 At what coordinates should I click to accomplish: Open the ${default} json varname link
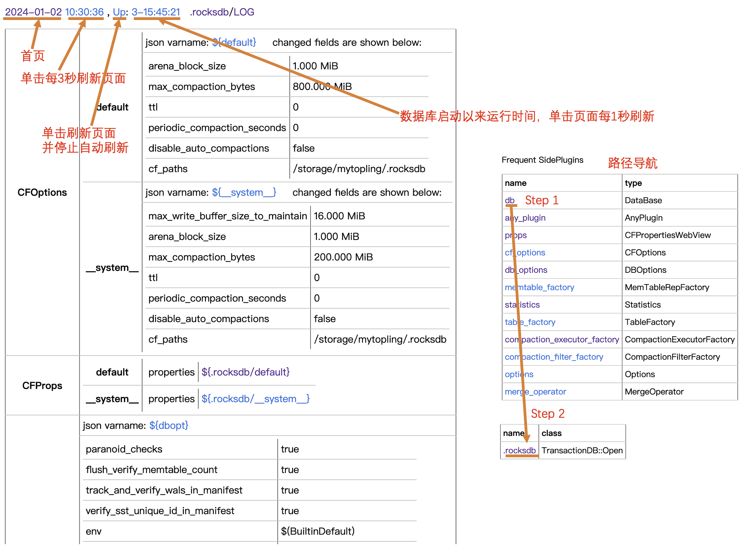[234, 42]
